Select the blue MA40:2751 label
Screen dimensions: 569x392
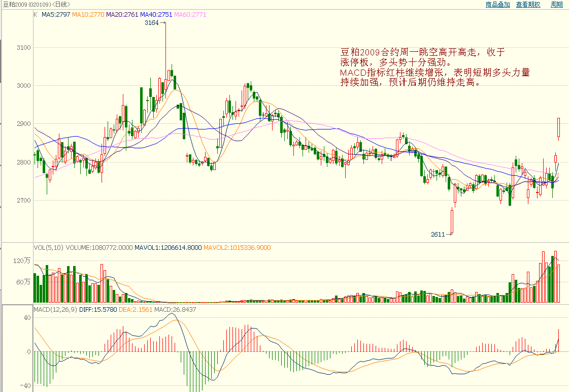click(x=156, y=15)
